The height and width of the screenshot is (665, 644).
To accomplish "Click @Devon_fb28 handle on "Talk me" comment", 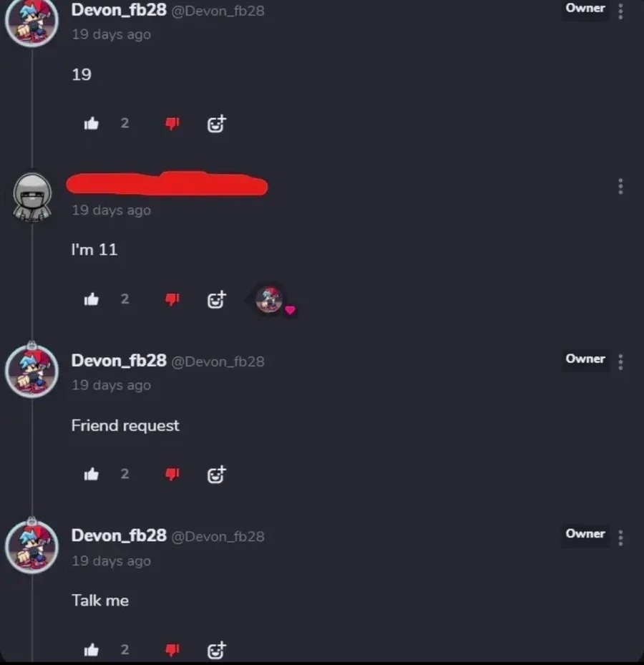I will 218,537.
